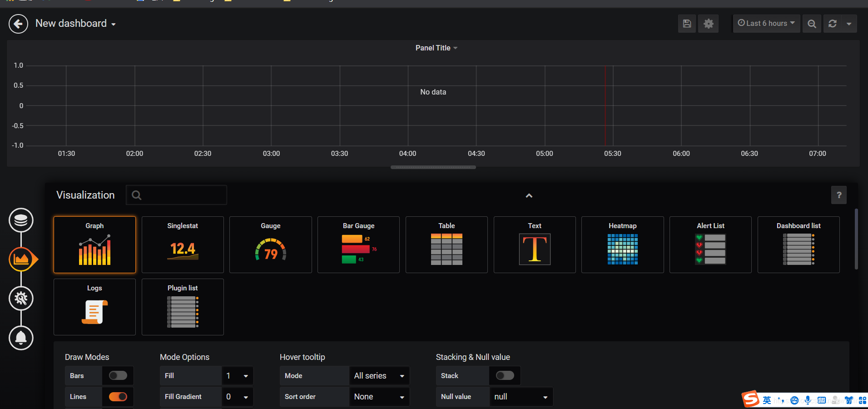Open the IME soft keyboard icon
Image resolution: width=868 pixels, height=409 pixels.
pos(821,400)
